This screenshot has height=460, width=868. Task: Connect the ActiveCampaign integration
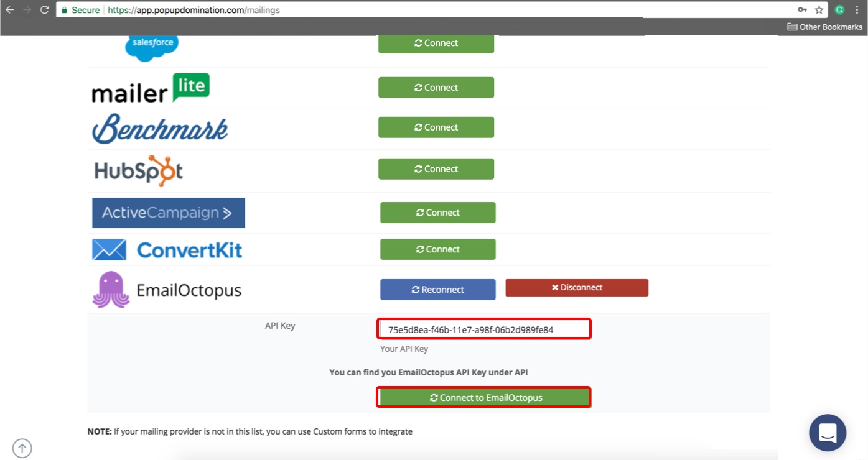tap(438, 213)
